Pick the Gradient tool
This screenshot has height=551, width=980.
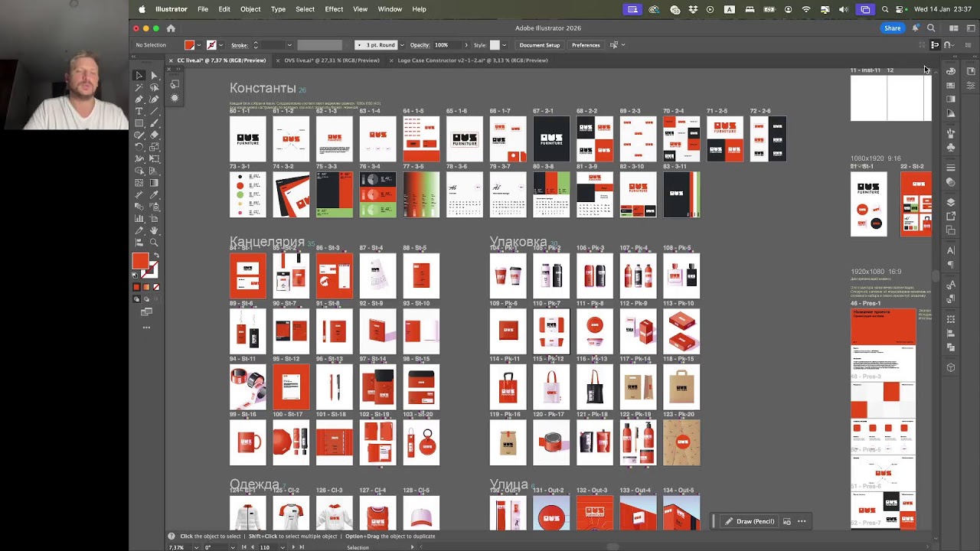[x=154, y=183]
